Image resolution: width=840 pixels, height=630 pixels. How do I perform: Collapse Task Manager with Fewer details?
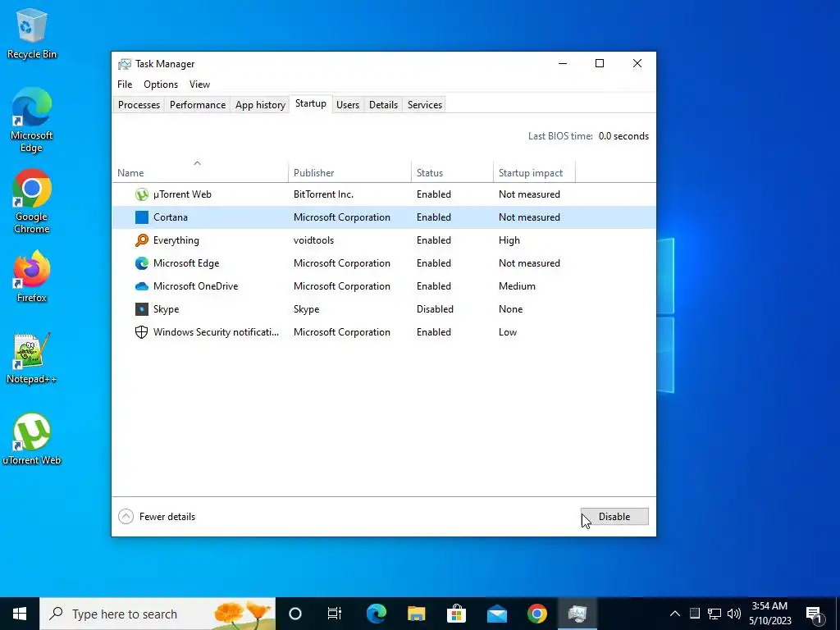point(157,517)
